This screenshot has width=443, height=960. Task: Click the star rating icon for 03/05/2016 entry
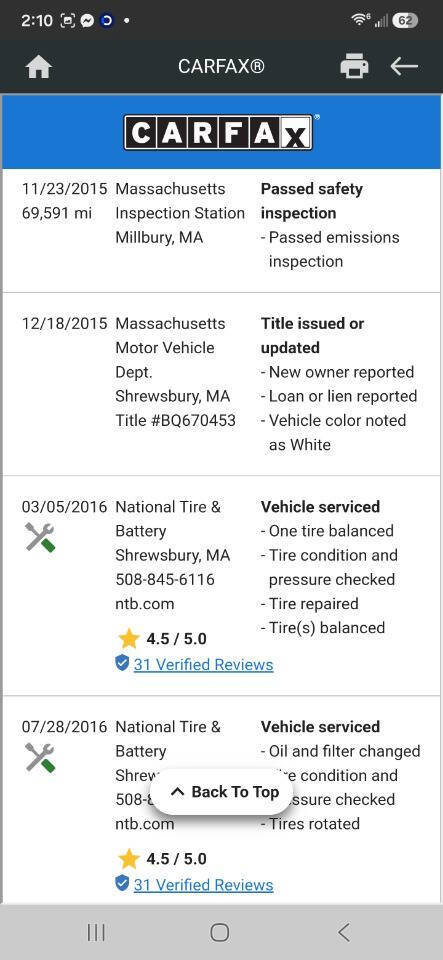pyautogui.click(x=128, y=639)
